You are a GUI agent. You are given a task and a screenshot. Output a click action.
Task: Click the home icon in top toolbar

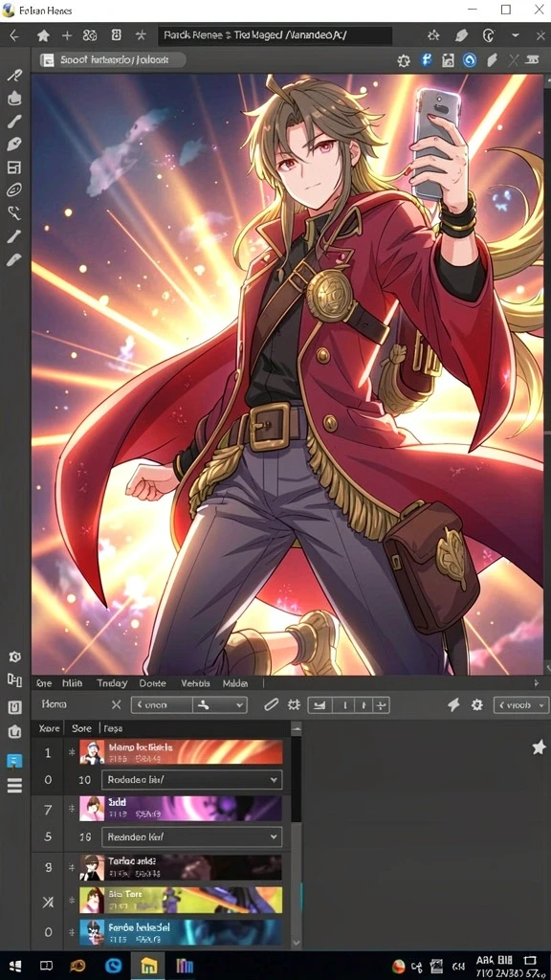coord(43,36)
